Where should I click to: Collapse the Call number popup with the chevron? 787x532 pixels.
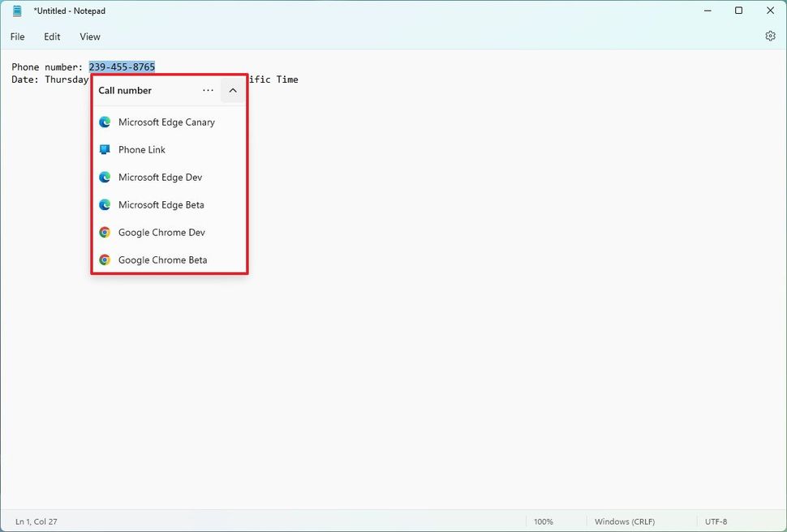pos(232,90)
